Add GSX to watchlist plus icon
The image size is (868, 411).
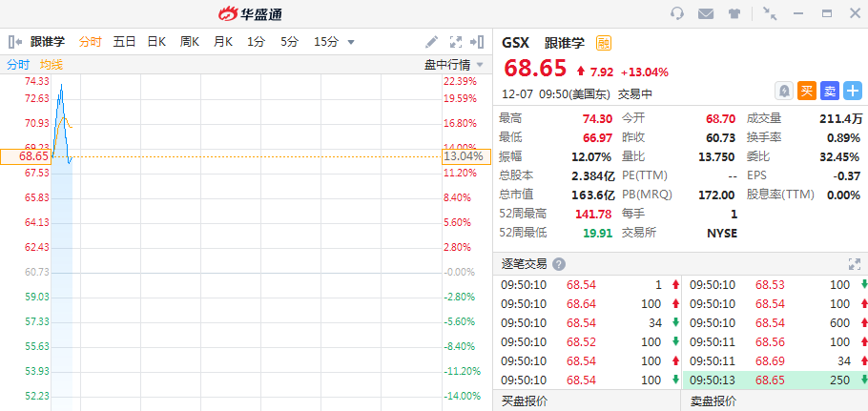pyautogui.click(x=852, y=91)
